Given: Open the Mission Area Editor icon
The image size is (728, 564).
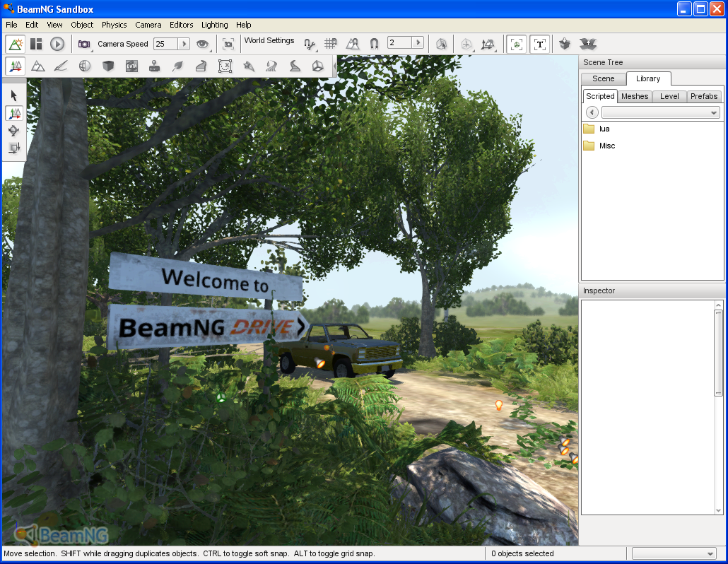Looking at the screenshot, I should [x=225, y=66].
